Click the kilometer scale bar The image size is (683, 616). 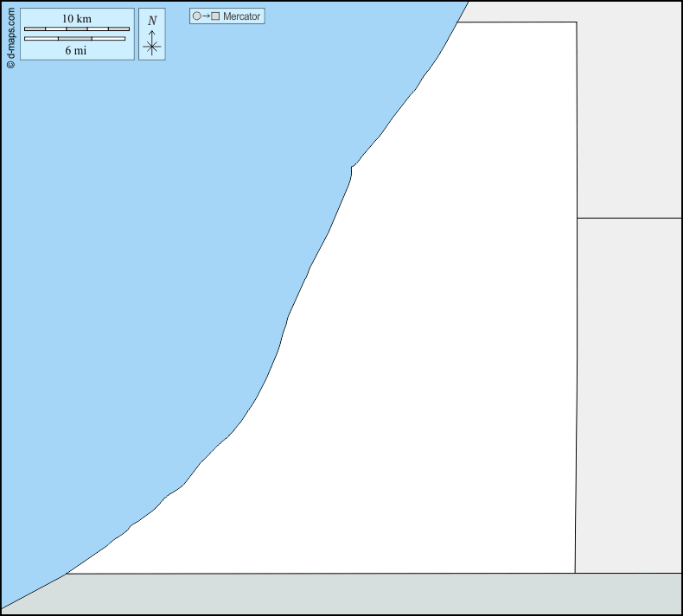(77, 29)
